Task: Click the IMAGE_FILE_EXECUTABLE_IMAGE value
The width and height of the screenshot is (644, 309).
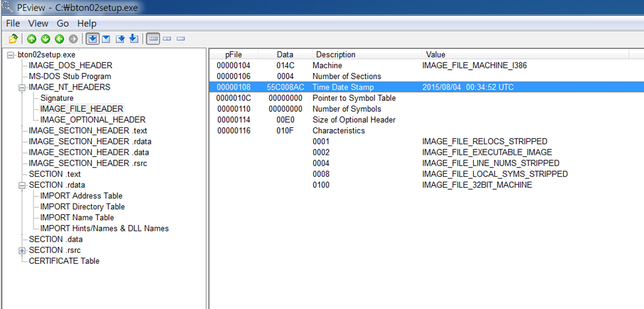Action: [x=487, y=152]
